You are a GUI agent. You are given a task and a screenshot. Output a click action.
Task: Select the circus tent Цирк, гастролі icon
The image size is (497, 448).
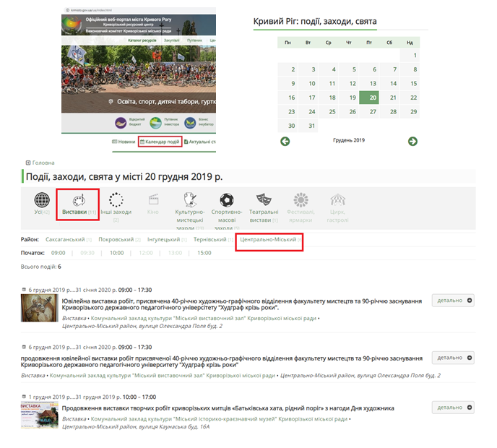(337, 199)
